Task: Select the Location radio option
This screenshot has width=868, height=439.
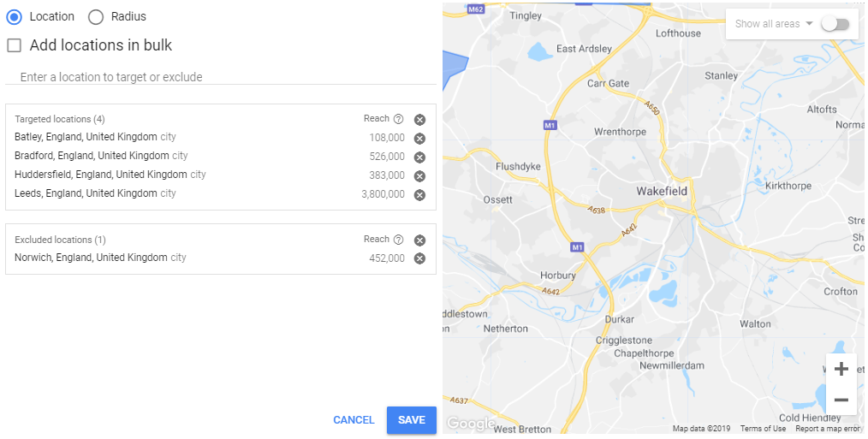Action: click(x=14, y=16)
